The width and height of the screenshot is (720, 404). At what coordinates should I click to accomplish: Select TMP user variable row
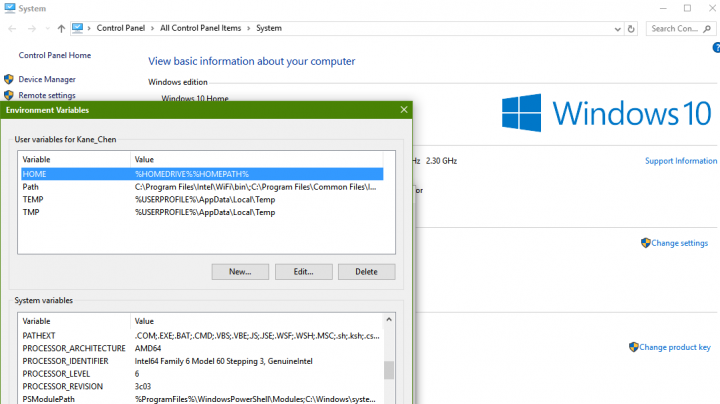coord(202,212)
